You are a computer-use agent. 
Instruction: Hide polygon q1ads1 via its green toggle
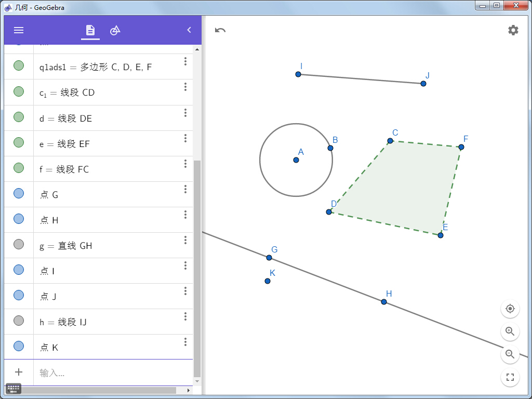coord(19,66)
